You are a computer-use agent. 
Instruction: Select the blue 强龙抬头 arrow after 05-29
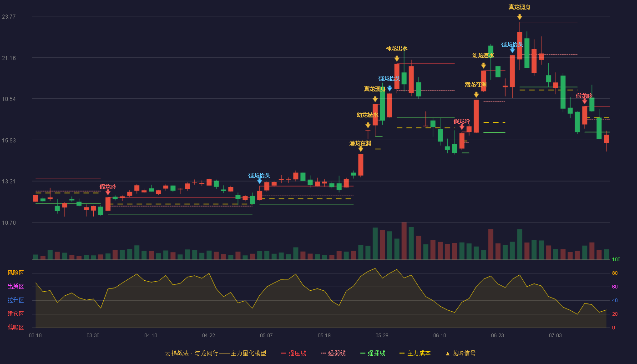[x=389, y=89]
